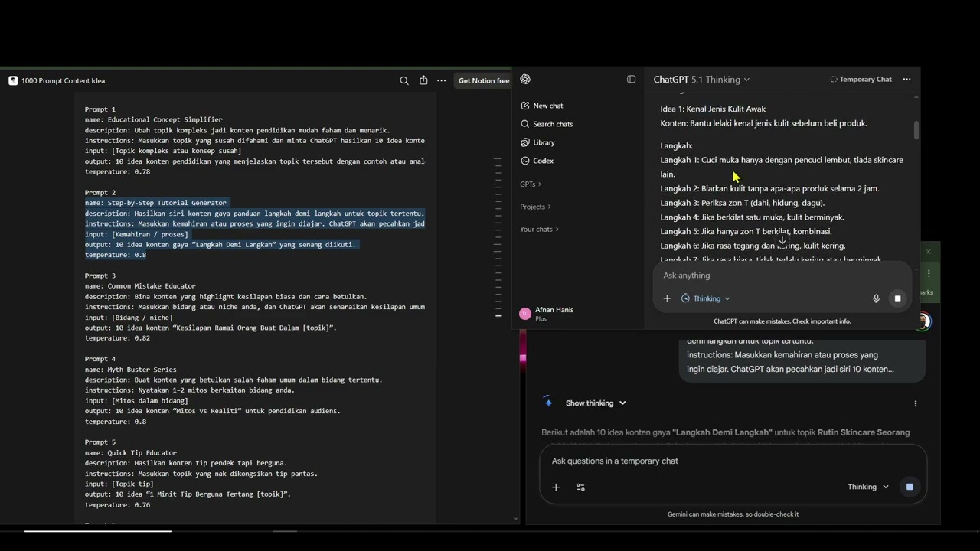
Task: Open Gemini Thinking mode dropdown
Action: click(x=868, y=487)
